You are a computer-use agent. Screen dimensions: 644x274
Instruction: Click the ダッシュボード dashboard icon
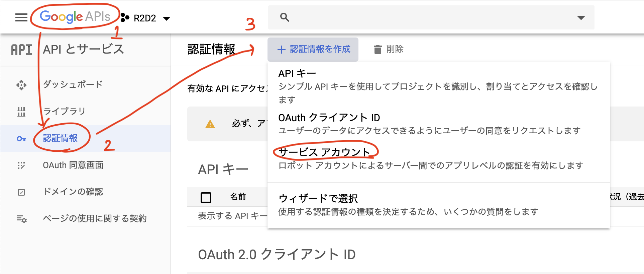pos(21,85)
